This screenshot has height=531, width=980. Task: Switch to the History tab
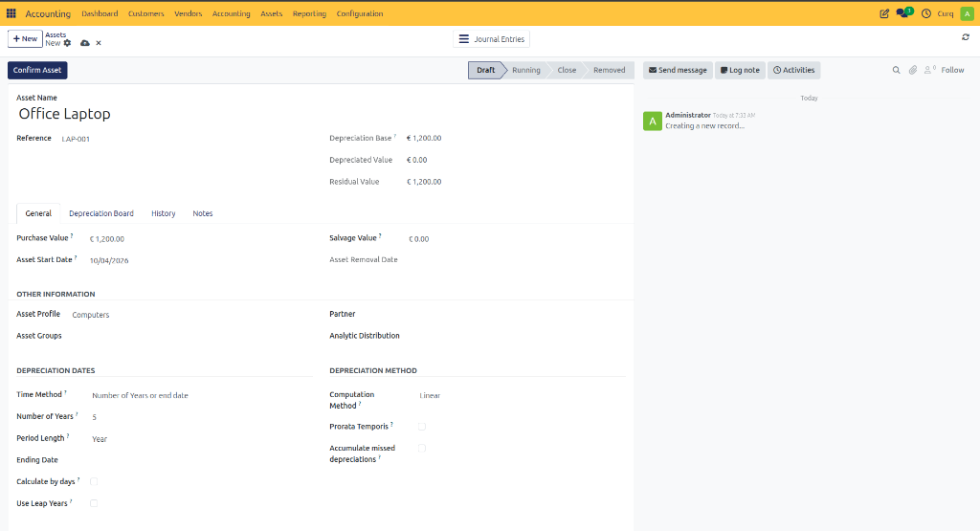click(x=163, y=213)
